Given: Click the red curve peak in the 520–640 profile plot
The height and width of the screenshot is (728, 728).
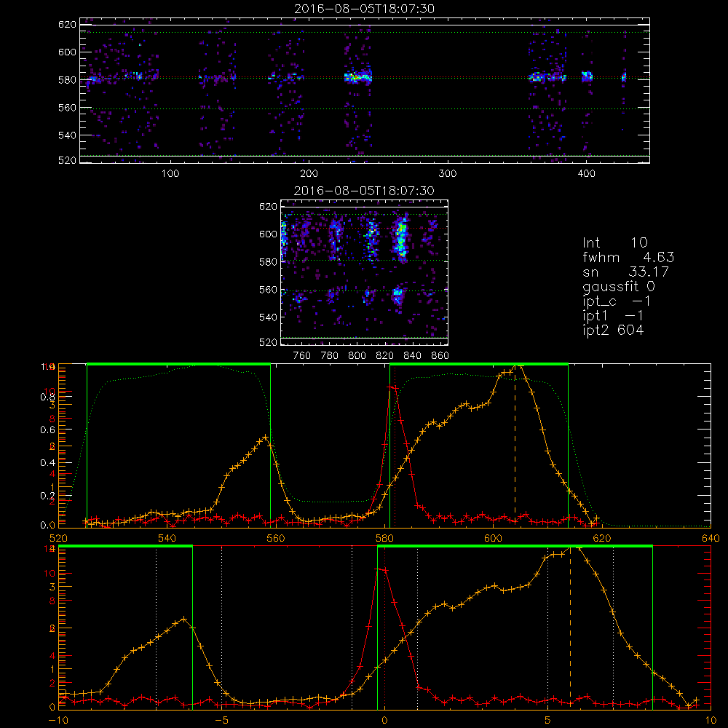Looking at the screenshot, I should point(394,387).
